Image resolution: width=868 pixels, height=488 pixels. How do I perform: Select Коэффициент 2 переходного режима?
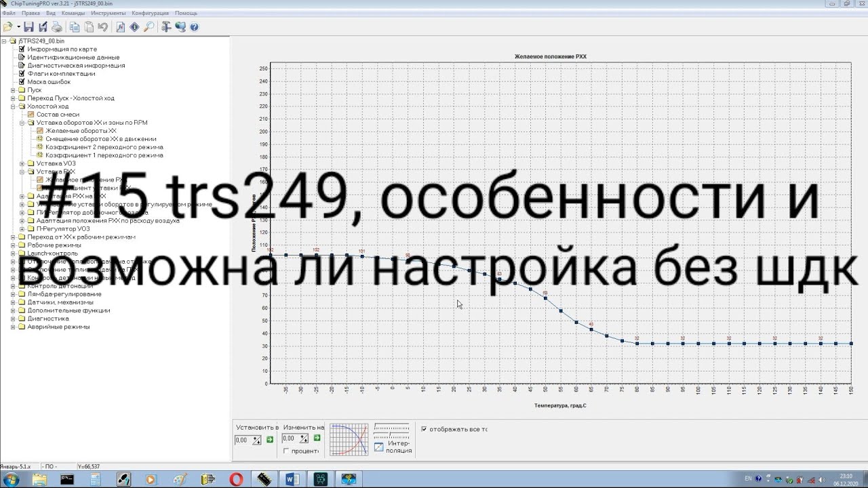click(104, 147)
